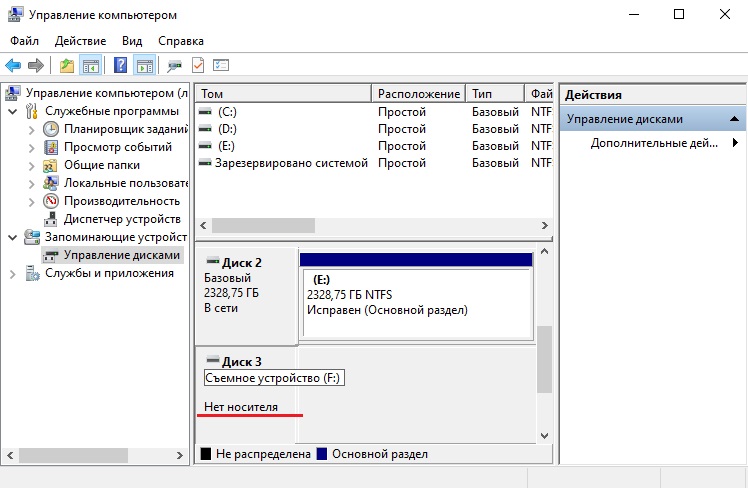The height and width of the screenshot is (488, 748).
Task: Select Службы и приложения node
Action: [109, 273]
